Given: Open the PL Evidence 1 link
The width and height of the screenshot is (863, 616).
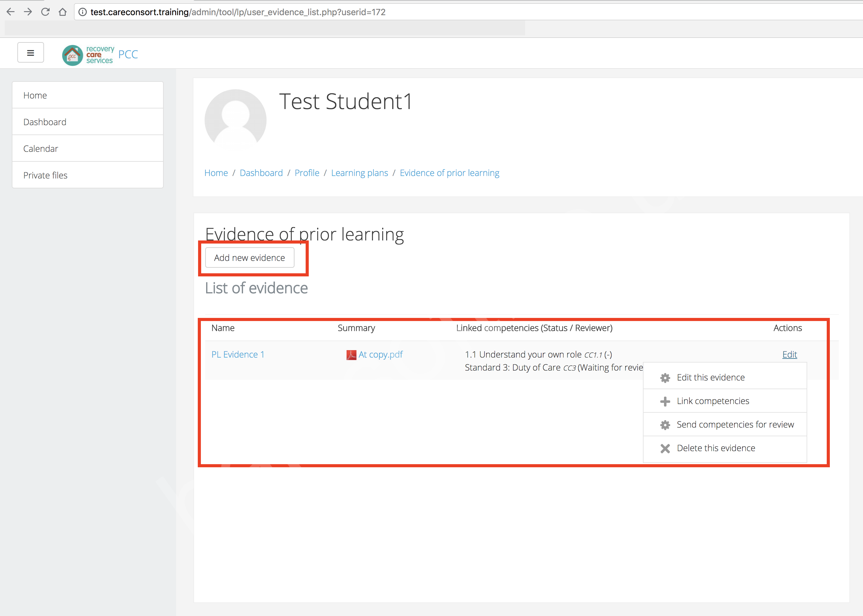Looking at the screenshot, I should tap(238, 355).
